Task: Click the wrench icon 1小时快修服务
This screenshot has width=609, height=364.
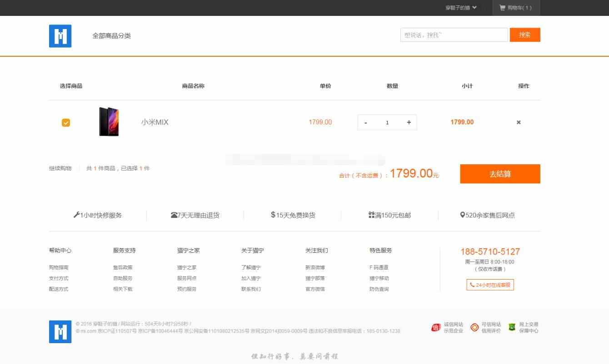Action: pos(98,215)
